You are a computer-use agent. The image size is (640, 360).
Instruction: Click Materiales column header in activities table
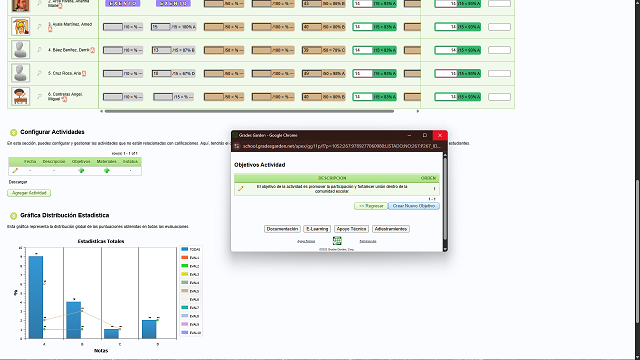[107, 162]
